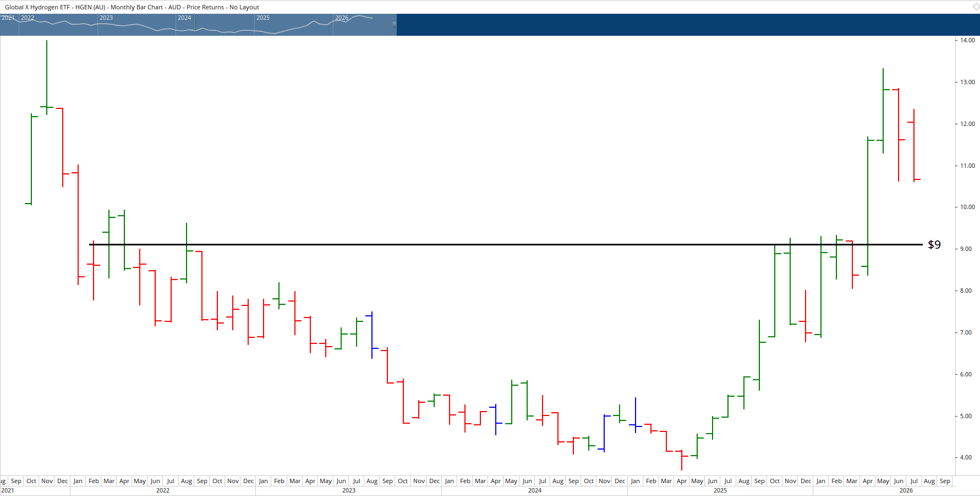
Task: Select 2023 in the top navigator strip
Action: click(x=106, y=18)
